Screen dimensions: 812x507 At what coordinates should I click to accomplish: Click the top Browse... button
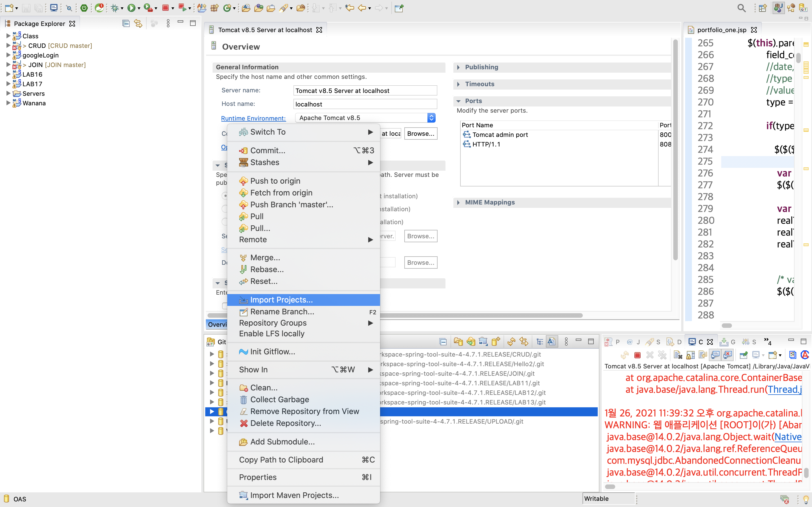(x=420, y=134)
